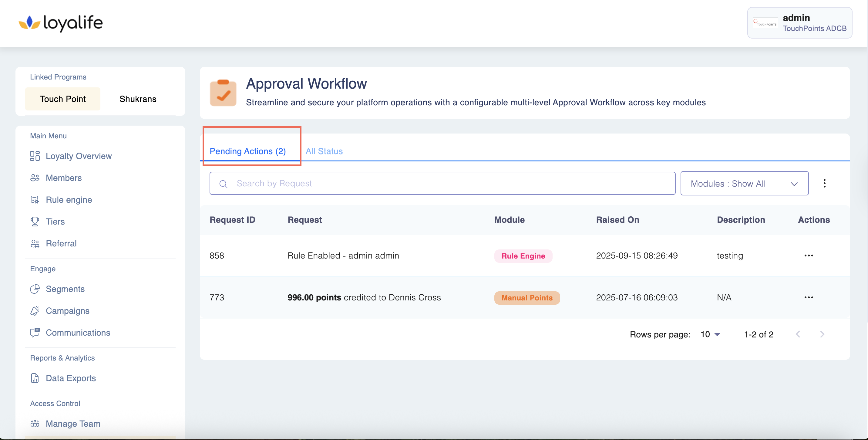Go to next page of results
Viewport: 868px width, 440px height.
822,334
